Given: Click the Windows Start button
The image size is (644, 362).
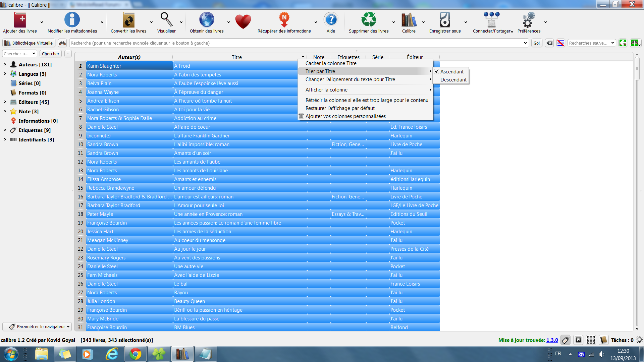Looking at the screenshot, I should click(x=11, y=354).
